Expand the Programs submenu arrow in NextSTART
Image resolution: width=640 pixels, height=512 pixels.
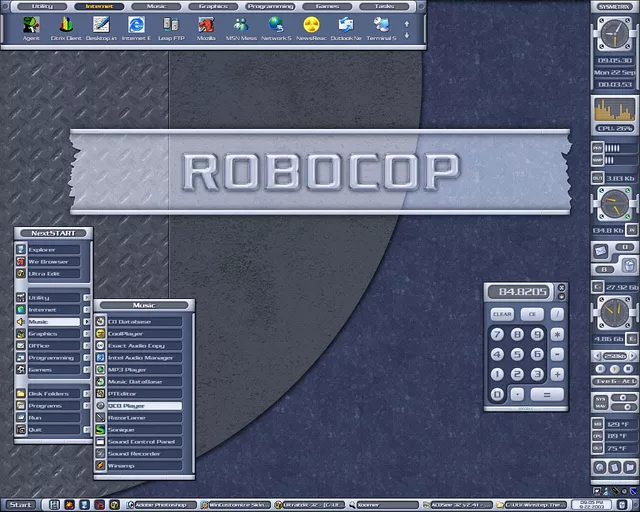click(87, 405)
